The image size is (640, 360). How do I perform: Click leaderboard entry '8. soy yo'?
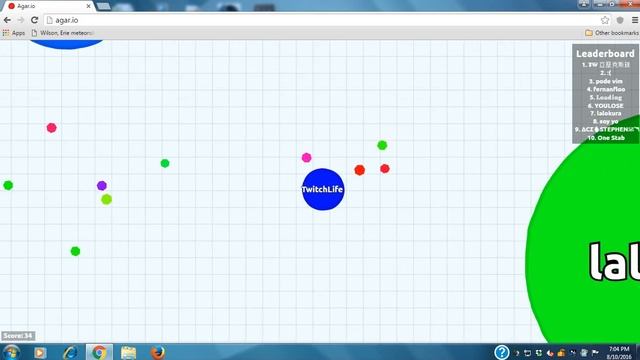point(606,122)
